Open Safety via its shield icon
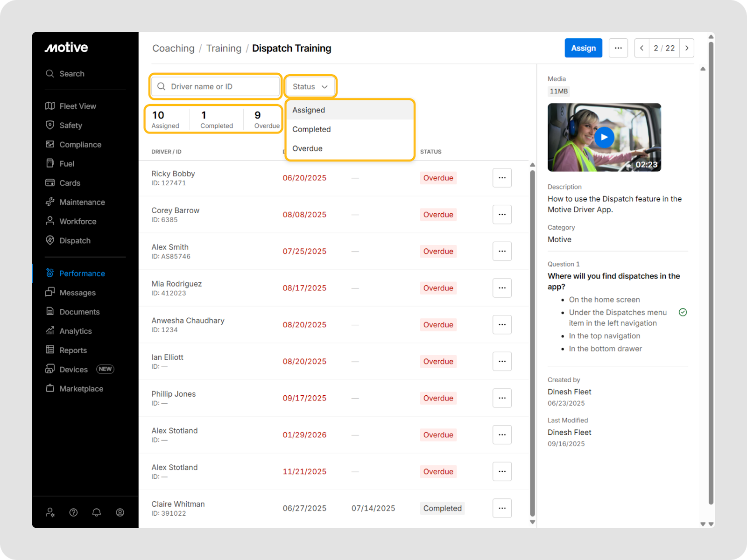 (x=50, y=125)
